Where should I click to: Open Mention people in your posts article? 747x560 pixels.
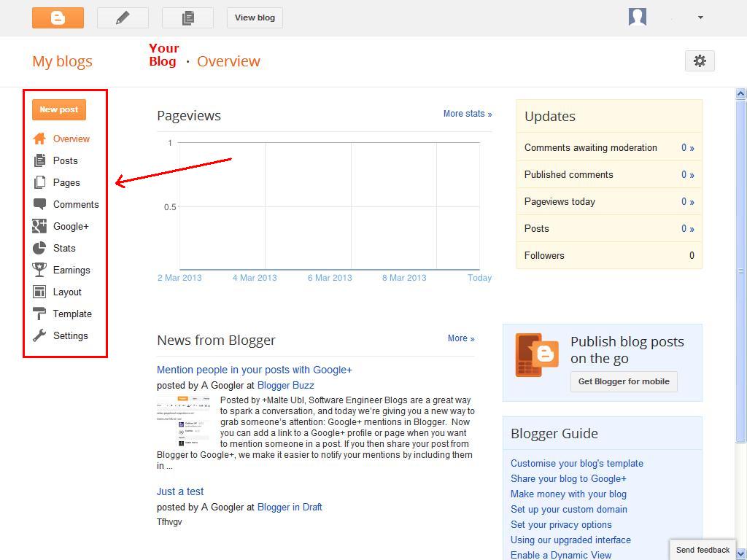point(255,370)
